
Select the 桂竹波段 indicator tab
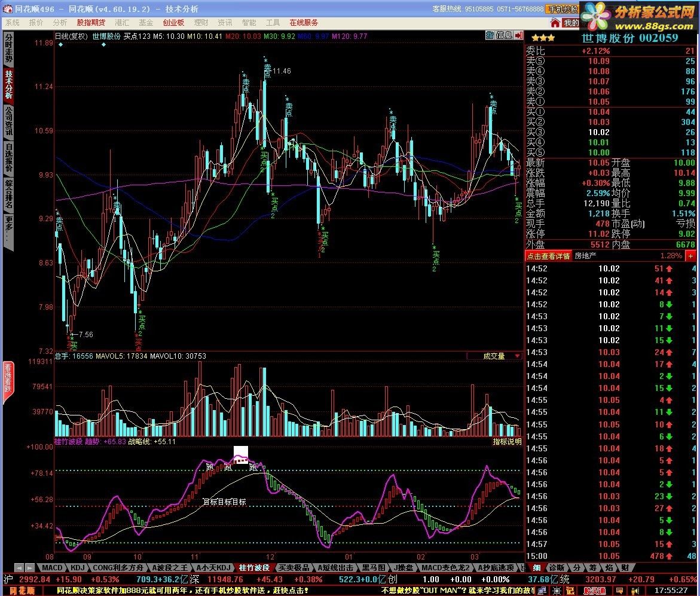[254, 567]
